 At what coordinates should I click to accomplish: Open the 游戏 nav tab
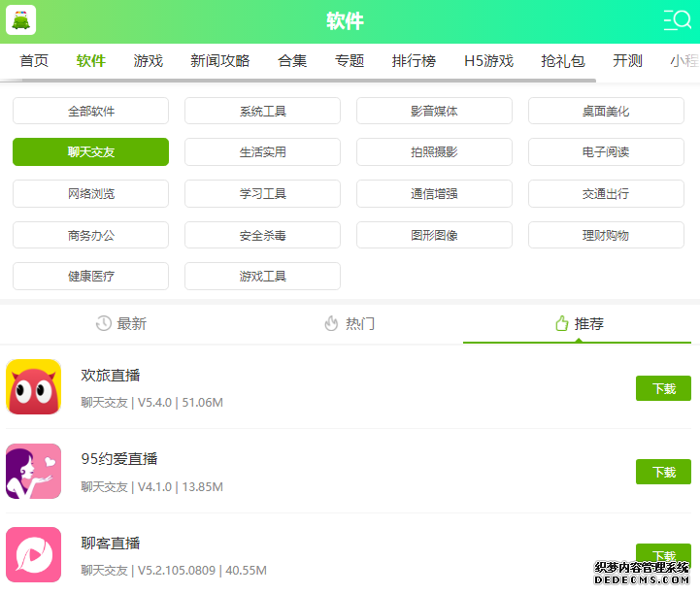coord(149,61)
